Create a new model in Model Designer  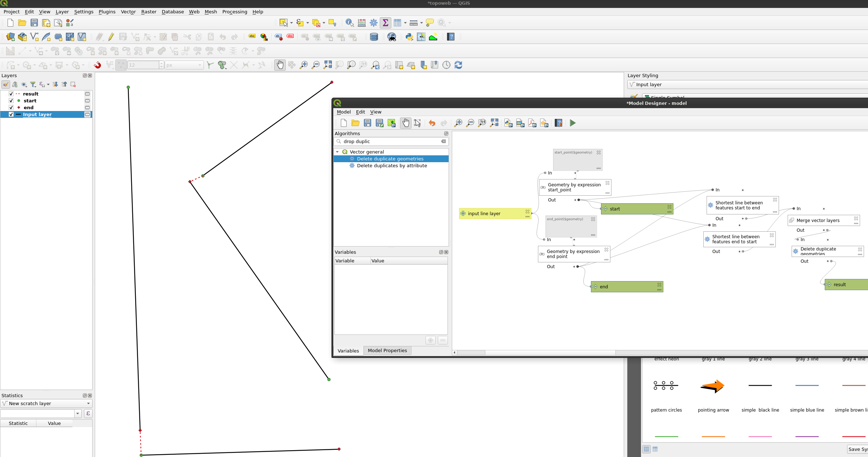coord(343,123)
